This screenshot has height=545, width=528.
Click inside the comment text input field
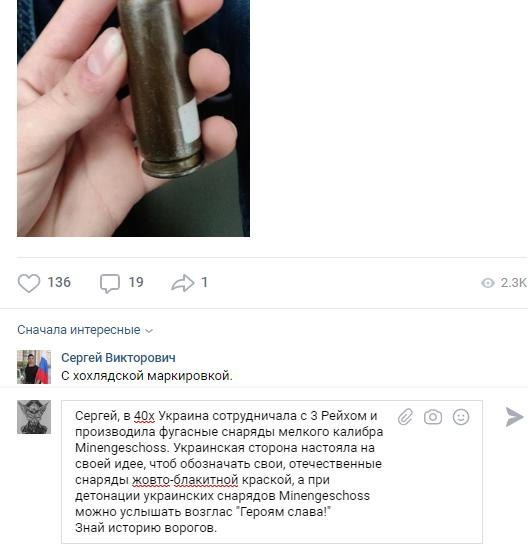pos(272,472)
